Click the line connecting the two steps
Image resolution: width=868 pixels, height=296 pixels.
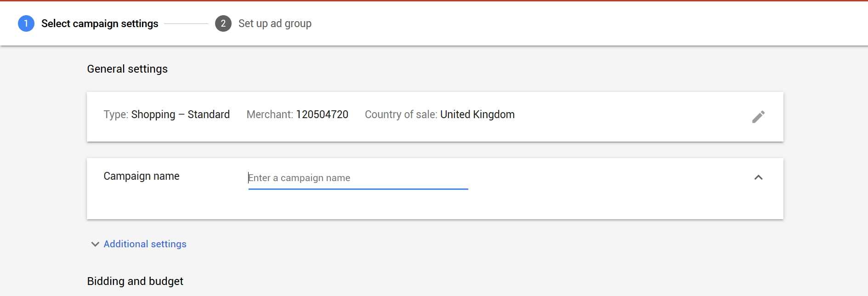click(186, 23)
